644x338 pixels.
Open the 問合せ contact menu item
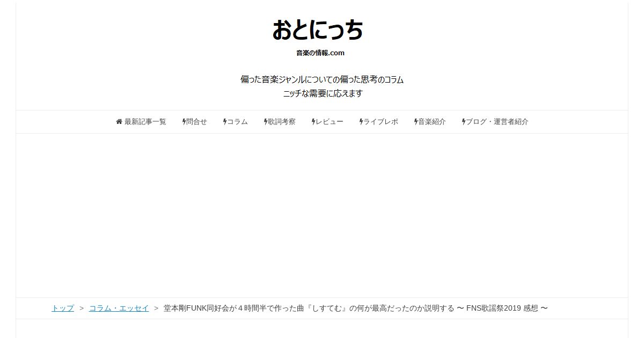[x=195, y=122]
